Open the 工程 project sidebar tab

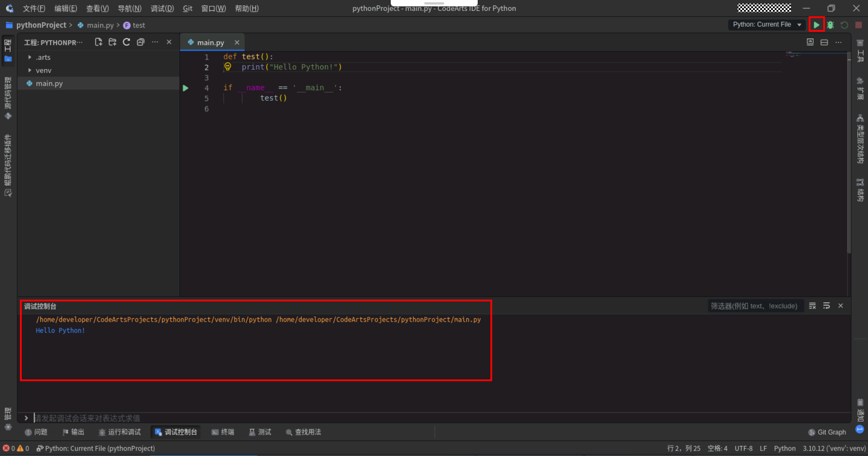click(8, 50)
